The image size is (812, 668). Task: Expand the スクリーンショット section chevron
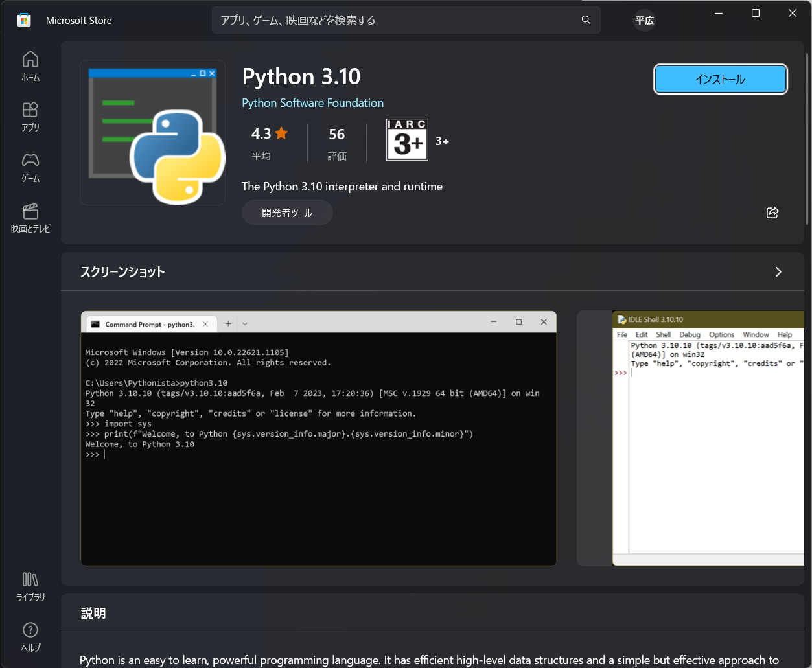tap(778, 272)
